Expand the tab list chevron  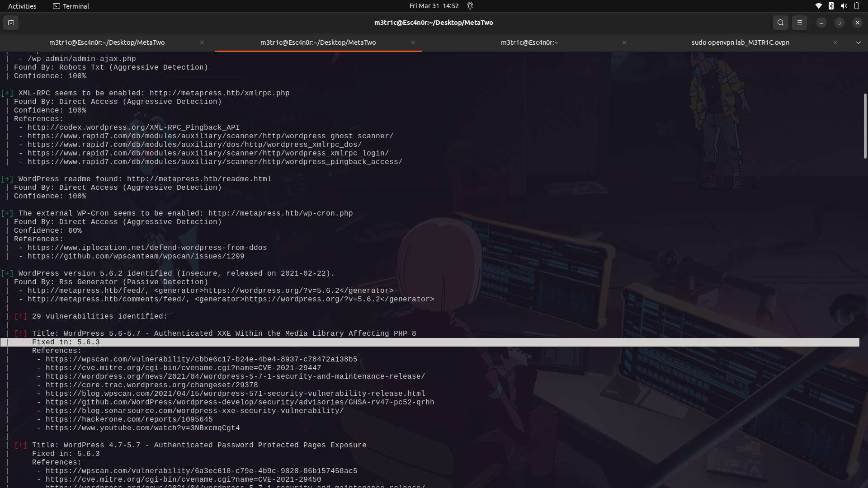(x=858, y=42)
